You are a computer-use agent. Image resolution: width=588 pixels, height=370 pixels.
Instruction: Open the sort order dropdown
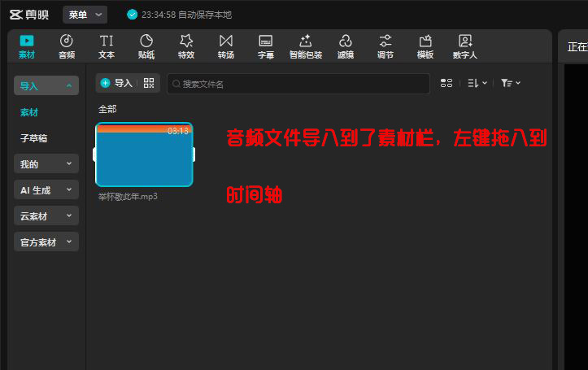pyautogui.click(x=477, y=83)
